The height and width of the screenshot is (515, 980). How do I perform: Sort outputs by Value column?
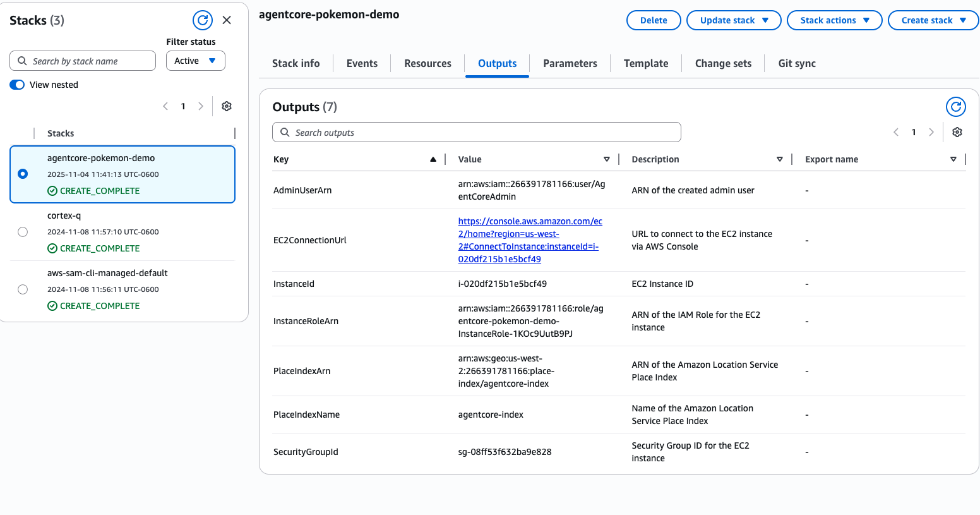click(606, 159)
